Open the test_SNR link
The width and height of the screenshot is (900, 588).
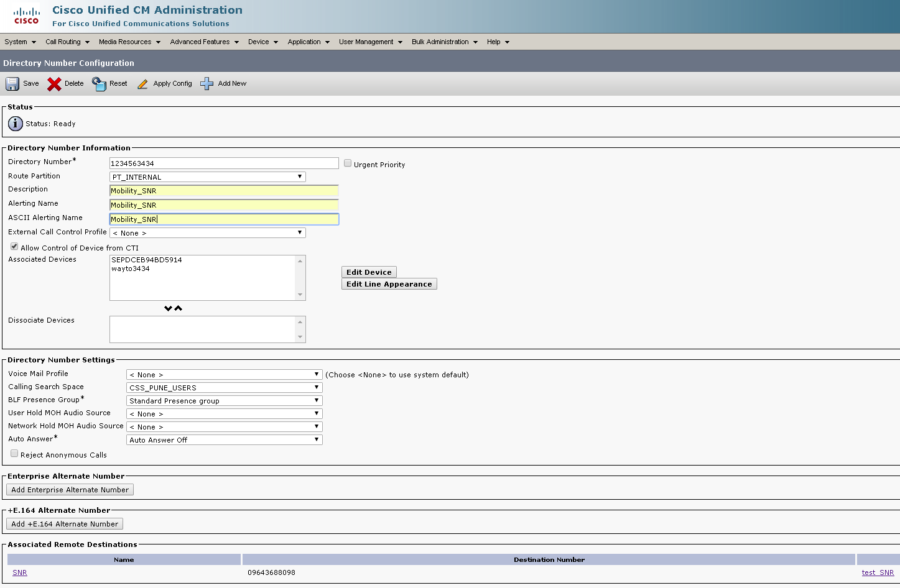point(878,572)
